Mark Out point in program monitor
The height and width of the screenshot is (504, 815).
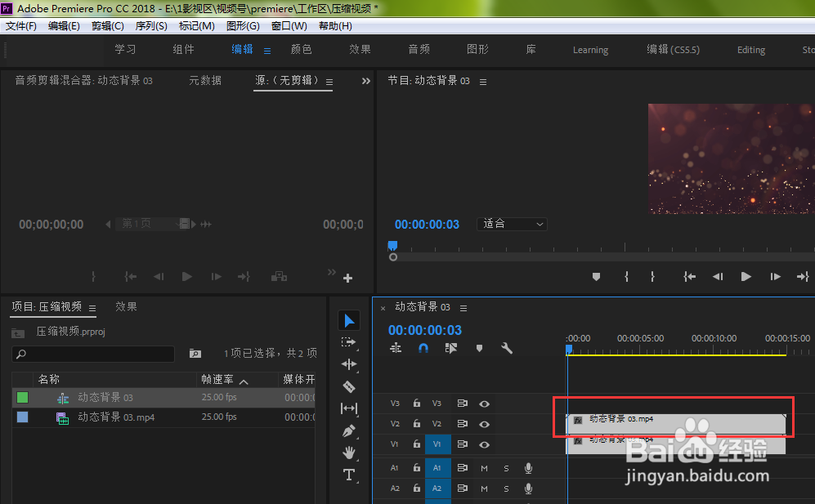point(652,276)
